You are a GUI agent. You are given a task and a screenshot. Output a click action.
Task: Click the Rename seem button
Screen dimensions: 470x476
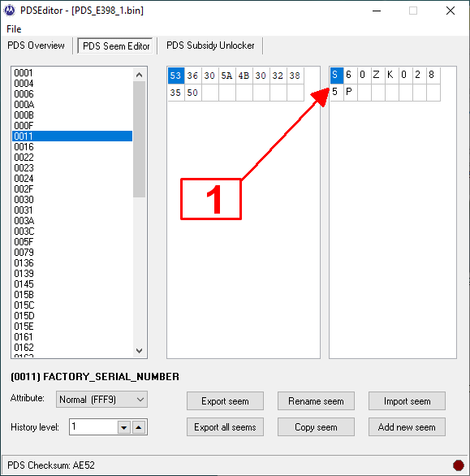pyautogui.click(x=316, y=401)
